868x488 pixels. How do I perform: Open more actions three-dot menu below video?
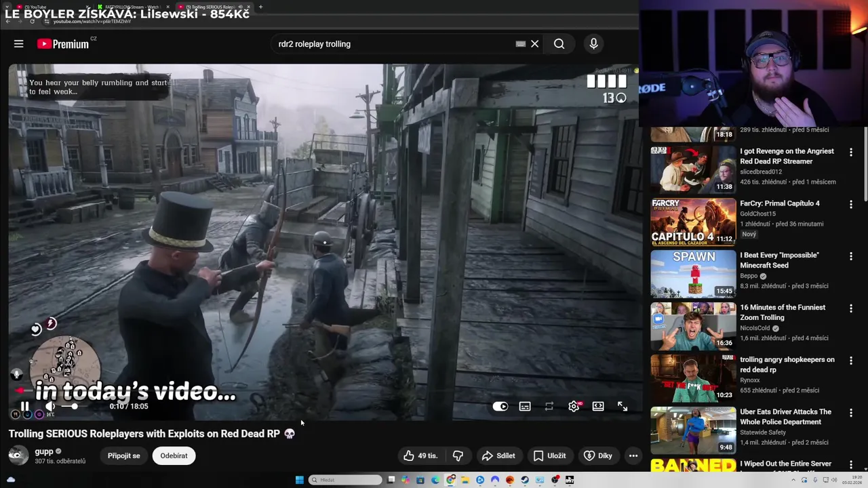tap(633, 455)
